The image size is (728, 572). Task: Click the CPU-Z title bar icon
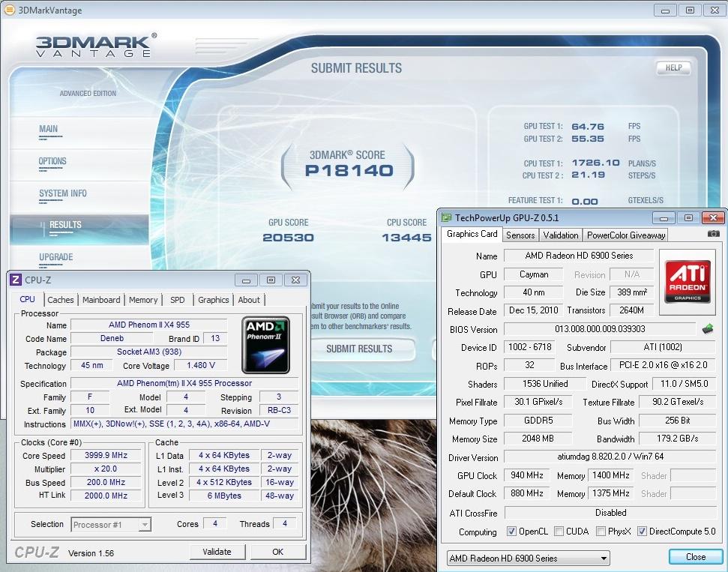(x=15, y=280)
